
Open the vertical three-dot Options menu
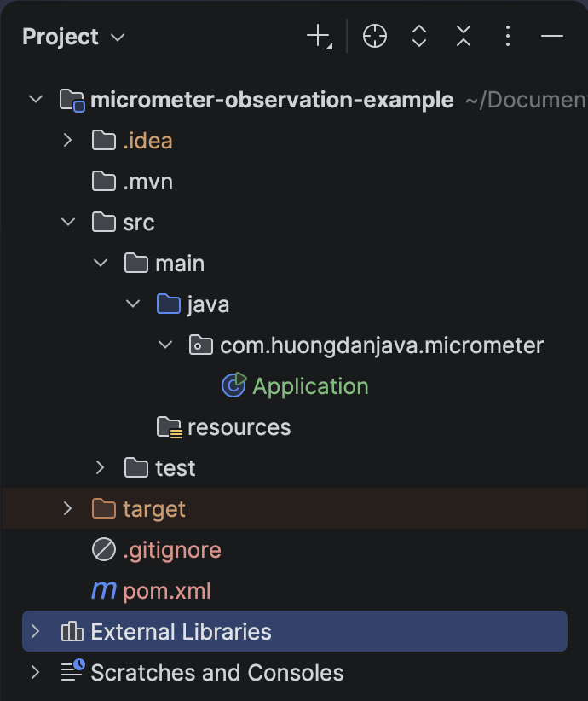[x=508, y=37]
